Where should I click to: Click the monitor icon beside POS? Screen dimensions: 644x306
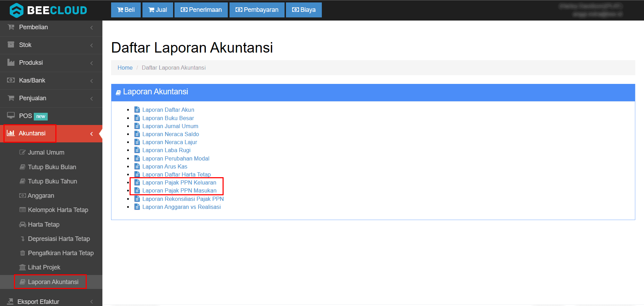tap(11, 116)
